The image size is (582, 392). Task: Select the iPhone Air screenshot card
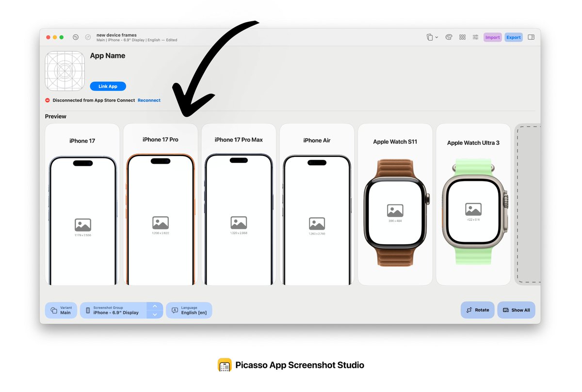tap(317, 204)
